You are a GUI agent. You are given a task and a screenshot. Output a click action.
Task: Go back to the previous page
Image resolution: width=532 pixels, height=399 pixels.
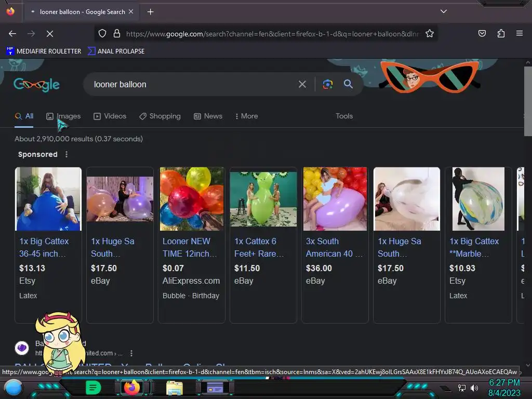click(x=12, y=34)
